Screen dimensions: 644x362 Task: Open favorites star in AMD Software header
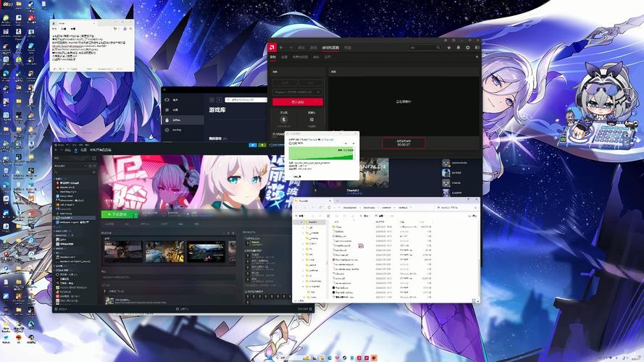click(449, 48)
